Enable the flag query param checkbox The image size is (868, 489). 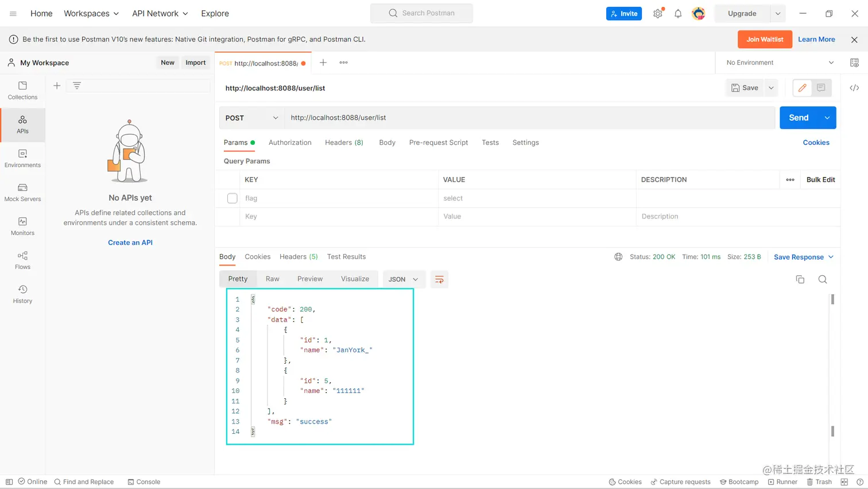tap(232, 198)
